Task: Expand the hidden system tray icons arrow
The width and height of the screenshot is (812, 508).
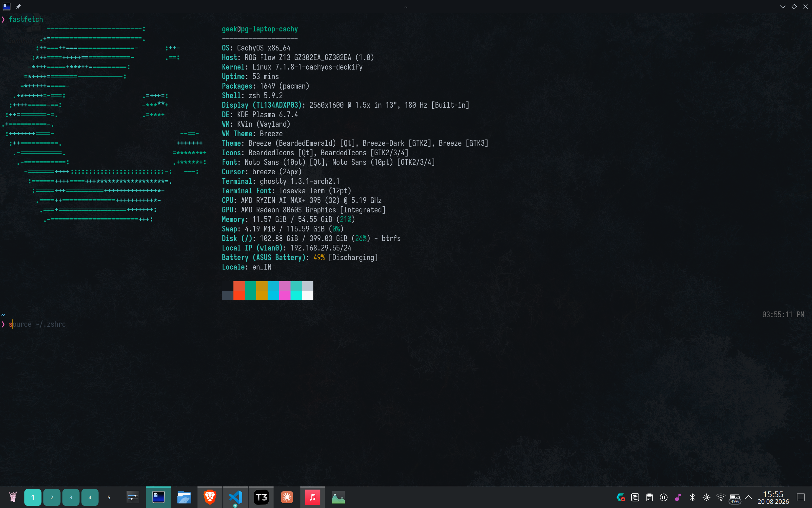Action: click(748, 497)
